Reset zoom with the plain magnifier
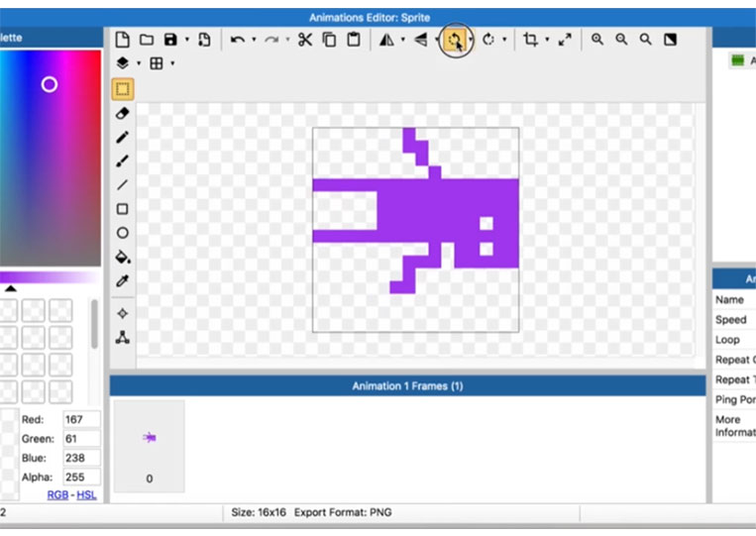Viewport: 756px width, 536px height. [x=646, y=40]
